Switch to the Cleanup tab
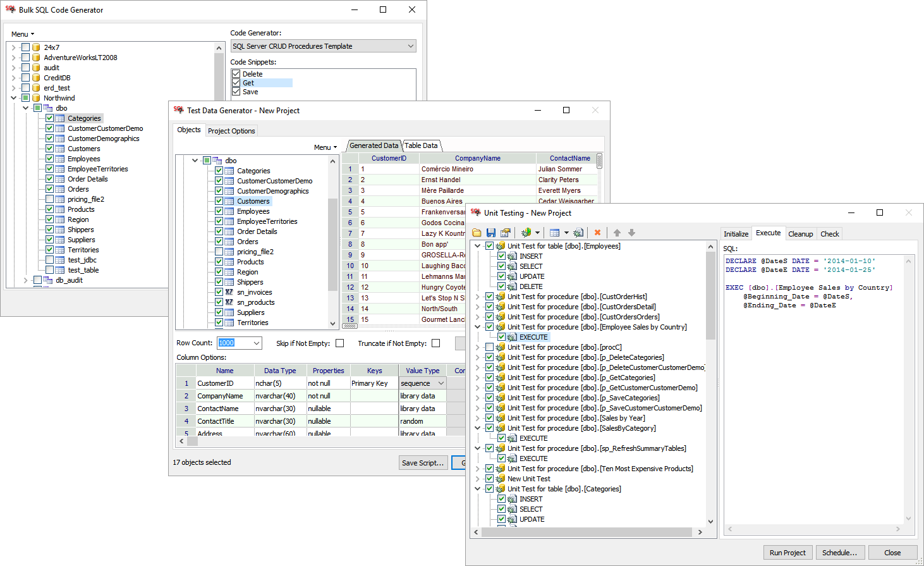924x566 pixels. (800, 234)
